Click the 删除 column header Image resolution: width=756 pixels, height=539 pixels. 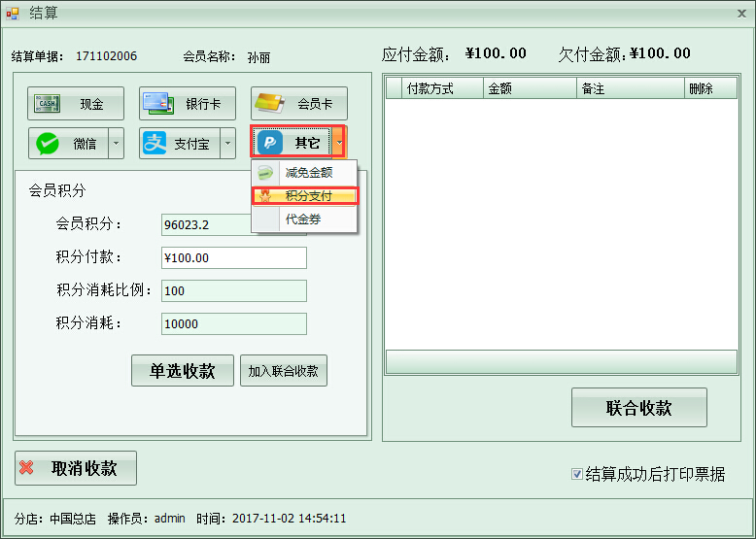pyautogui.click(x=710, y=88)
